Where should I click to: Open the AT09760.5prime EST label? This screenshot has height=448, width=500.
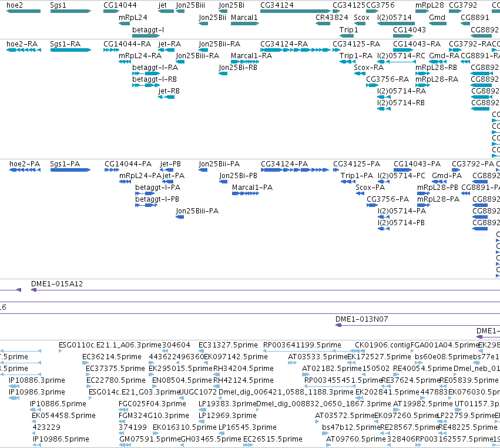pyautogui.click(x=356, y=439)
